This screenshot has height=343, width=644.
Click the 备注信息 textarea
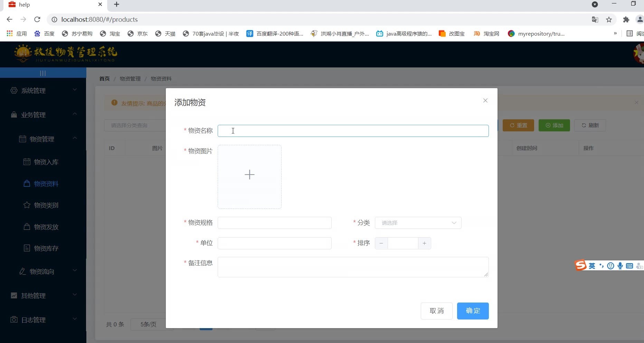click(x=353, y=267)
